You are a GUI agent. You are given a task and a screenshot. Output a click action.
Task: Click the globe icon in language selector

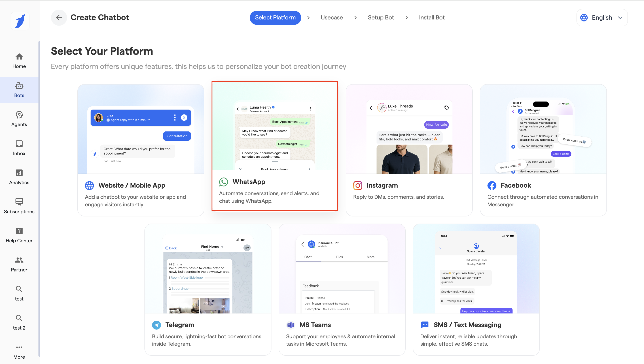(584, 17)
